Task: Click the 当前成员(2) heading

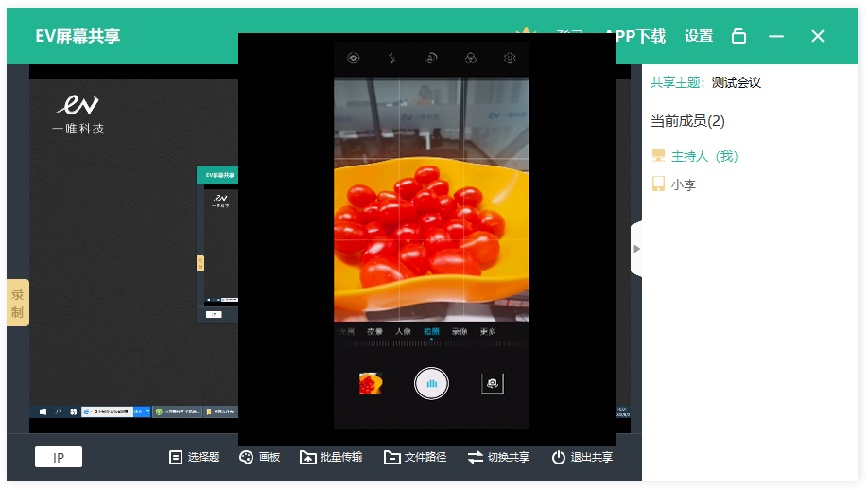Action: pos(687,121)
